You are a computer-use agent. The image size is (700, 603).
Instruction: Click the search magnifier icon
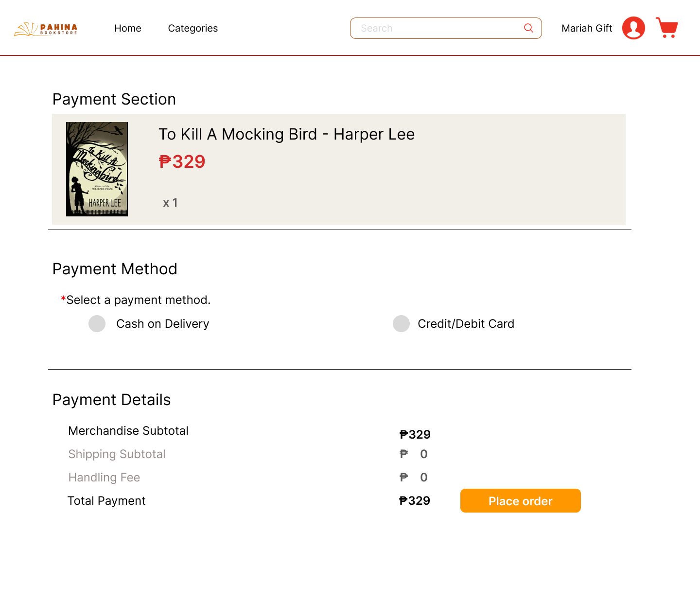tap(528, 28)
